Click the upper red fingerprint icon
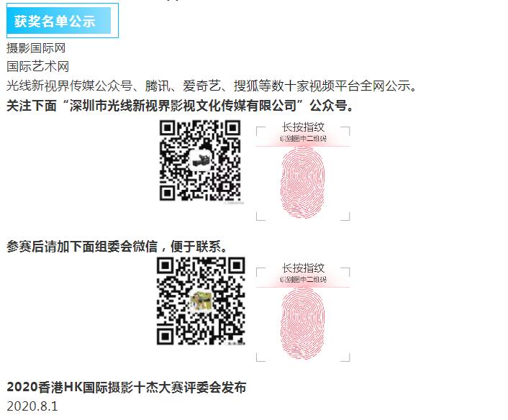 coord(302,183)
